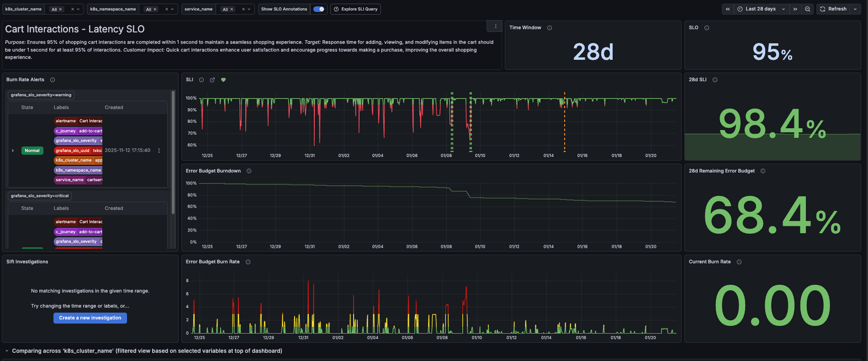The width and height of the screenshot is (868, 361).
Task: Clear all values in k8s_namespace_name filter
Action: pyautogui.click(x=167, y=9)
